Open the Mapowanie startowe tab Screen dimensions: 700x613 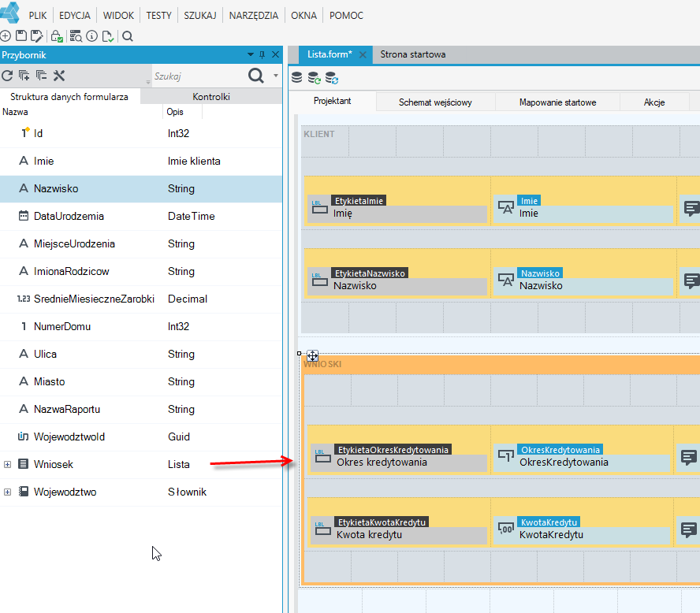(557, 102)
